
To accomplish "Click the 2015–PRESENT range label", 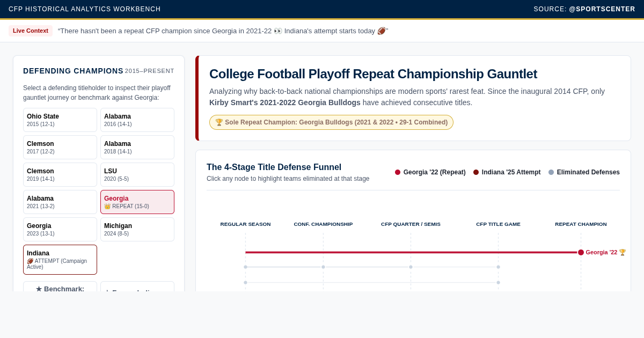I will coord(150,71).
